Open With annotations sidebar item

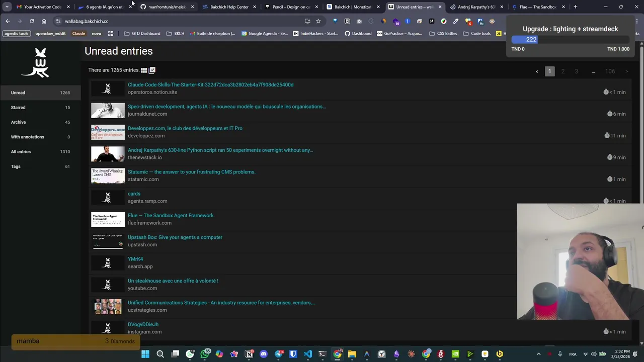click(x=40, y=137)
